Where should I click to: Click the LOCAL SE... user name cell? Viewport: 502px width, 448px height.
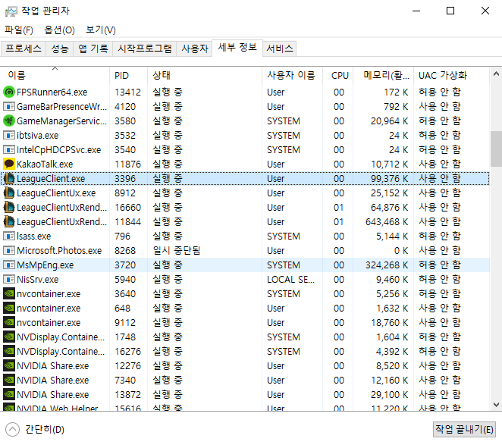tap(290, 280)
